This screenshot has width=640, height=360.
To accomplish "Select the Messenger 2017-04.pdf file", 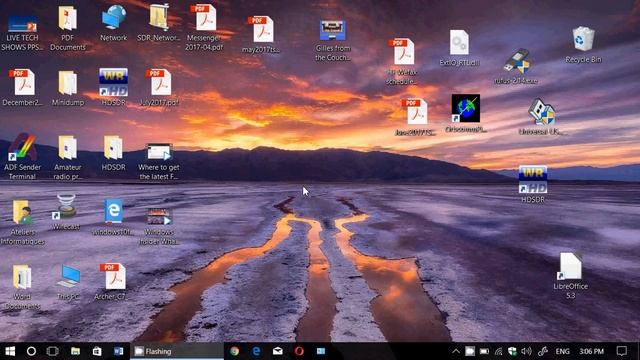I will point(204,27).
